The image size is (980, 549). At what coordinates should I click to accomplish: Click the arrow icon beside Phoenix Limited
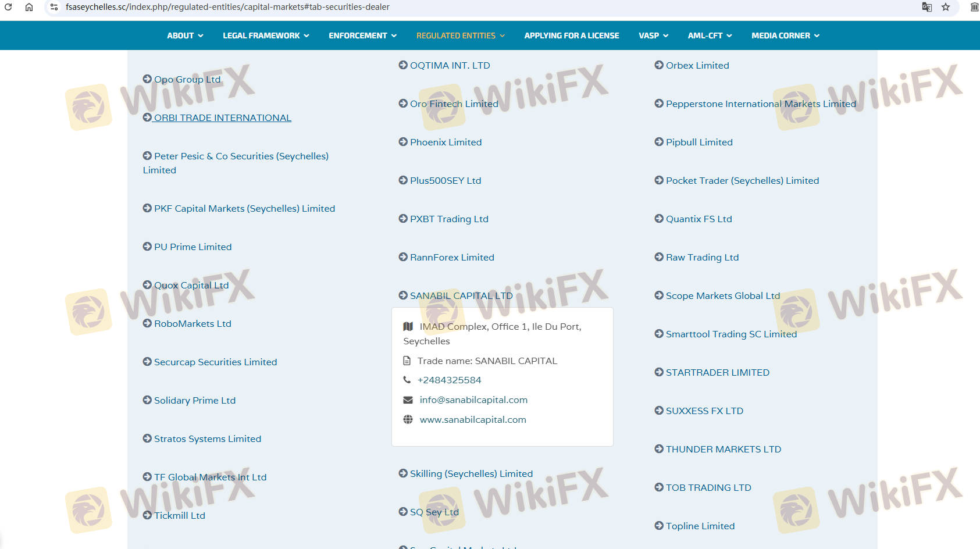tap(403, 142)
